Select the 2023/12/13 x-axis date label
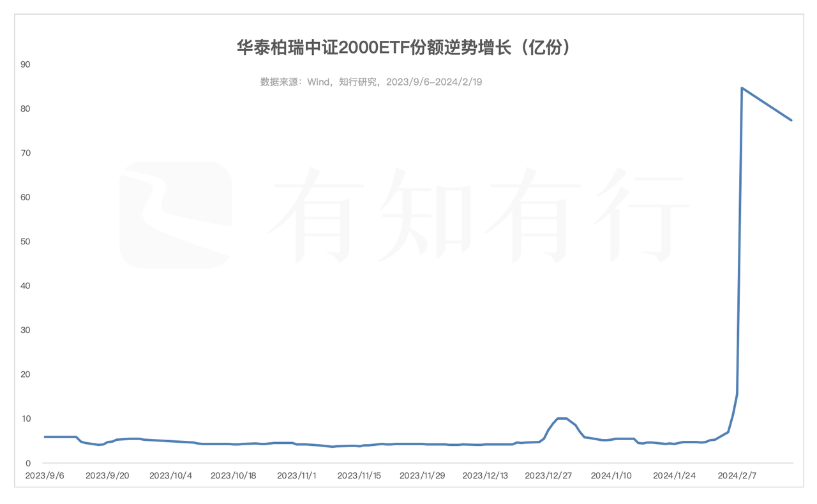The width and height of the screenshot is (817, 504). tap(485, 475)
